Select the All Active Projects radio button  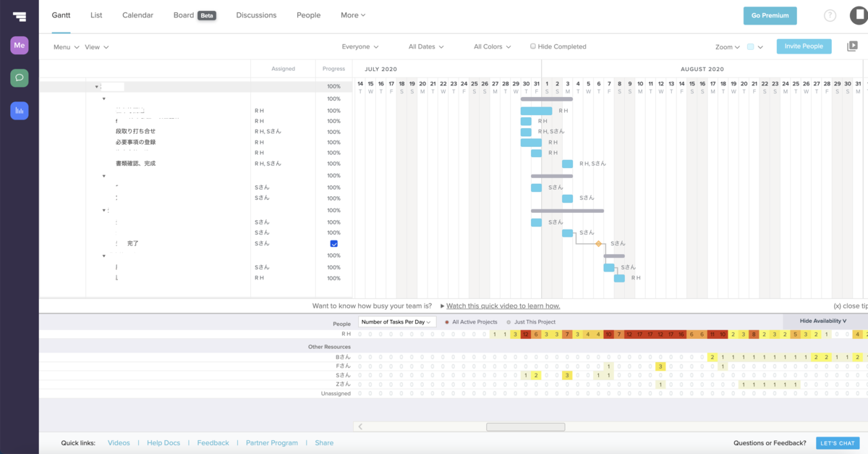[447, 322]
